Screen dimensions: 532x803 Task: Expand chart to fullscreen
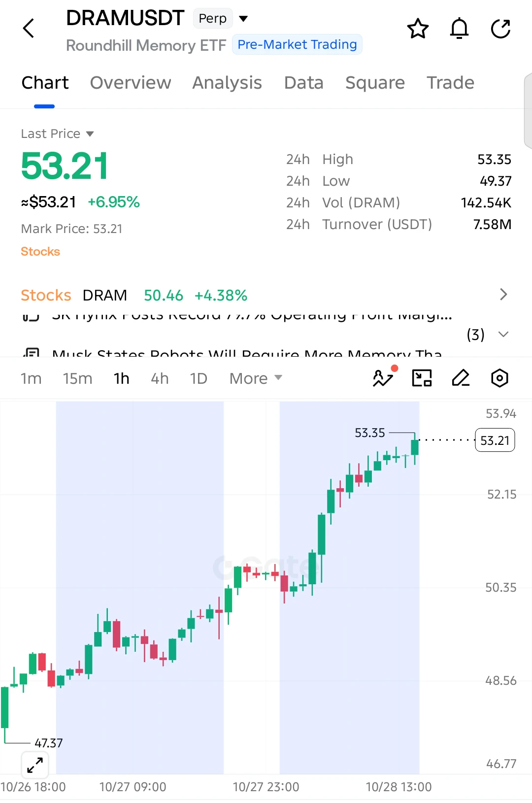pos(35,765)
